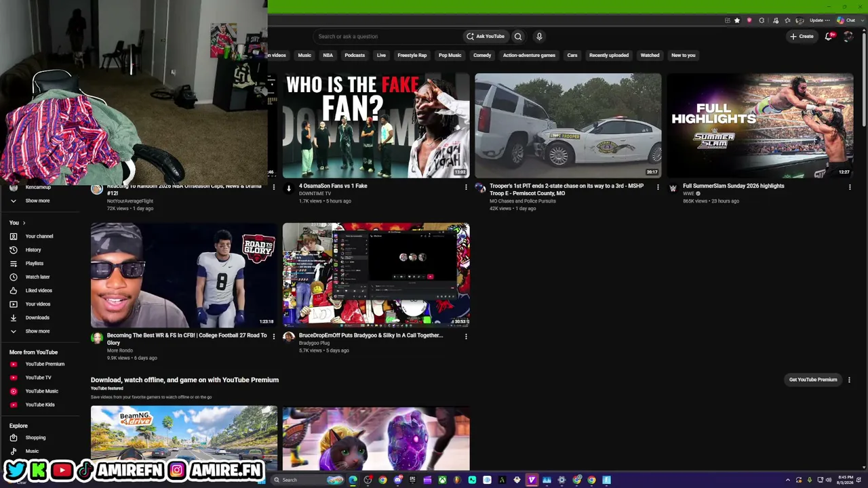Click the History icon in the sidebar
Screen dimensions: 868x488
click(x=14, y=250)
